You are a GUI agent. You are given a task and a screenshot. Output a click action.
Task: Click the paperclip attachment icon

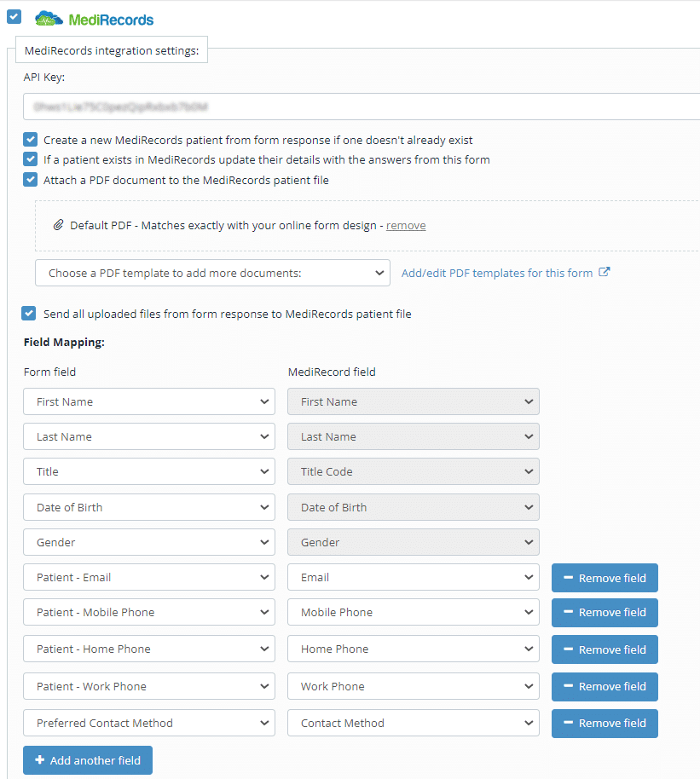coord(59,225)
